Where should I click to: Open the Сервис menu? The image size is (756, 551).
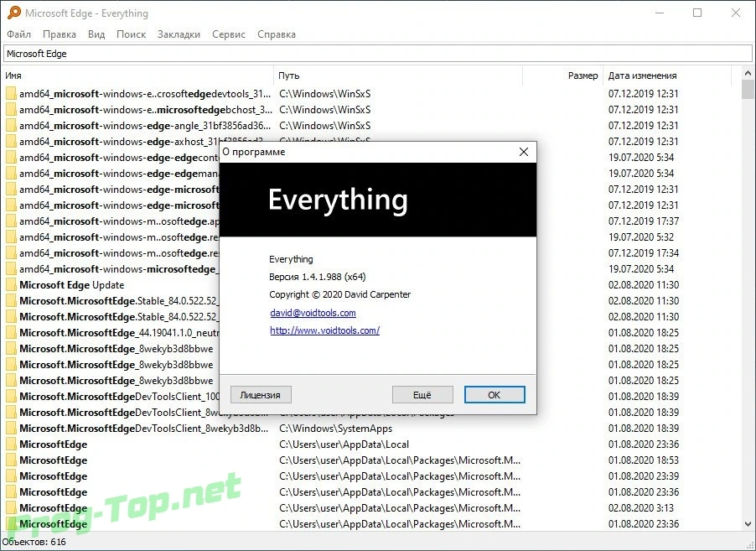(229, 34)
